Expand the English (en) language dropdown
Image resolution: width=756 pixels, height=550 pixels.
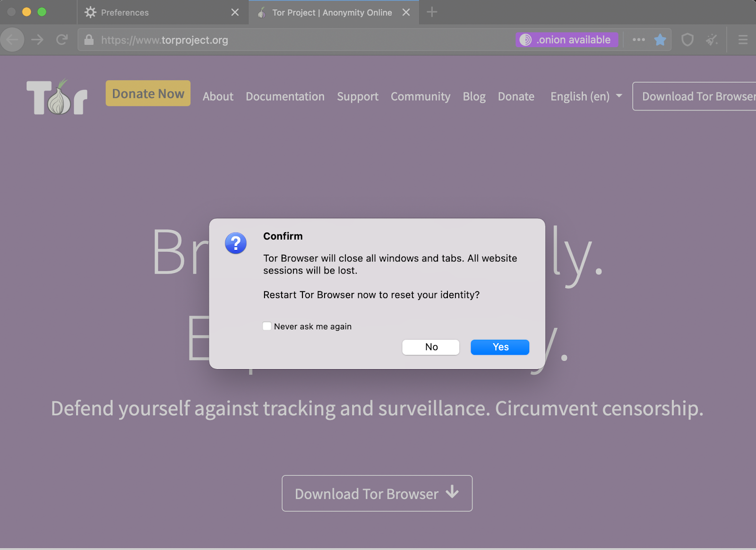tap(586, 96)
